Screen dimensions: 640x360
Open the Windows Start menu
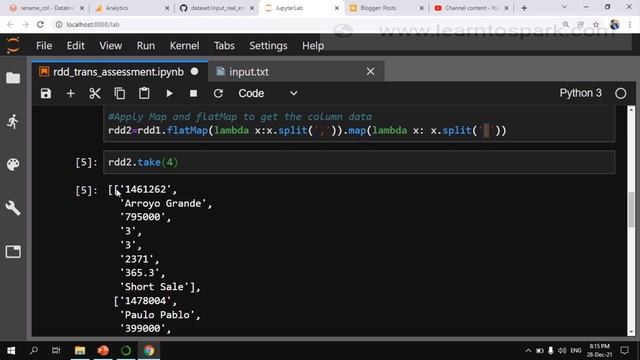coord(11,351)
